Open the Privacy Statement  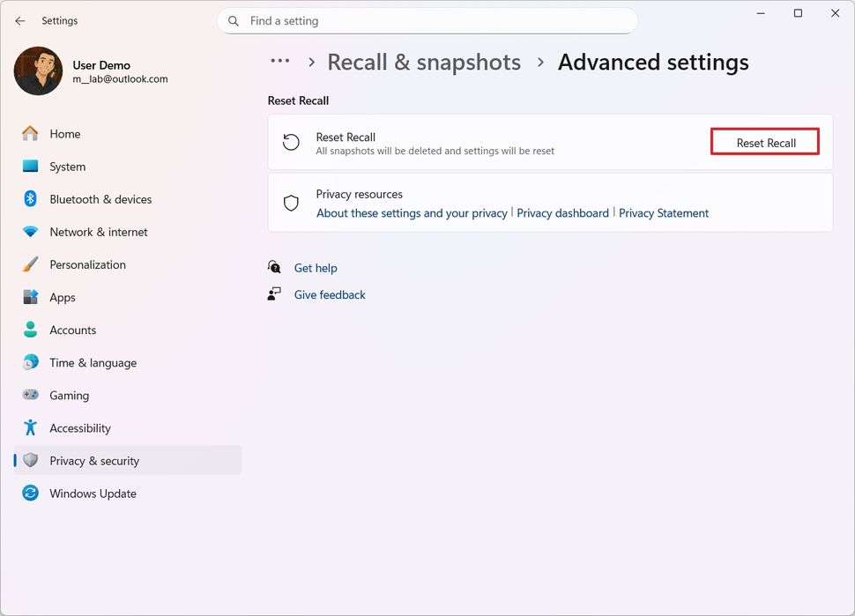[664, 212]
